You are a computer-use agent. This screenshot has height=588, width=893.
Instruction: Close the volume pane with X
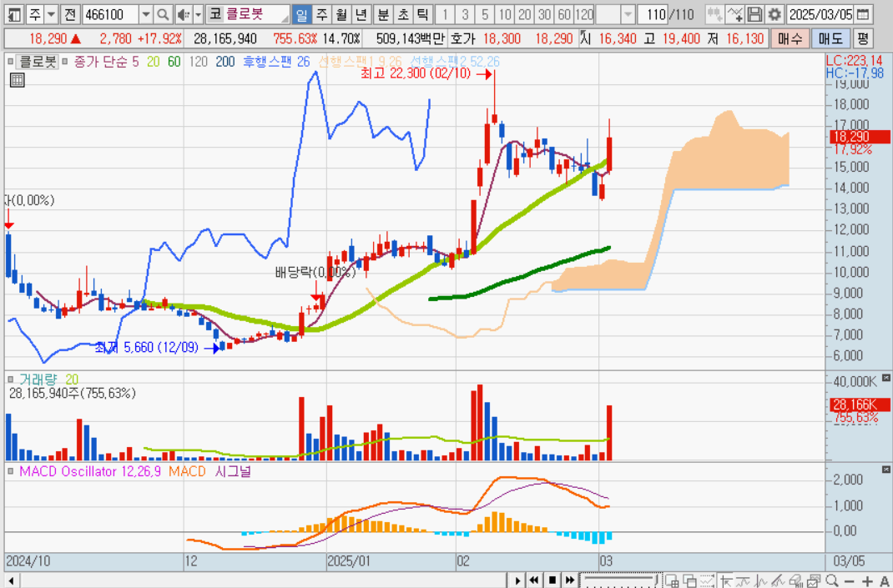pos(885,377)
